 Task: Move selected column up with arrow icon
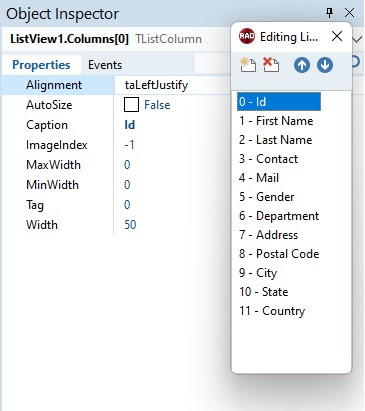click(x=302, y=65)
